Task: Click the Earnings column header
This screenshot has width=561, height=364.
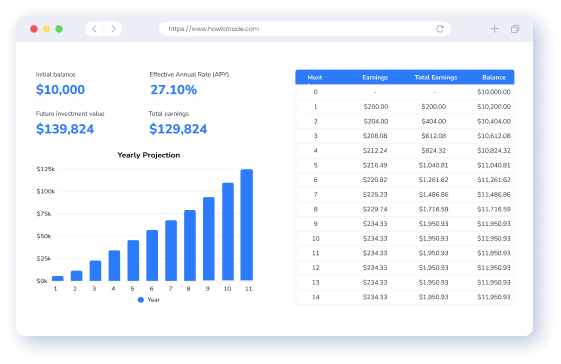Action: 375,77
